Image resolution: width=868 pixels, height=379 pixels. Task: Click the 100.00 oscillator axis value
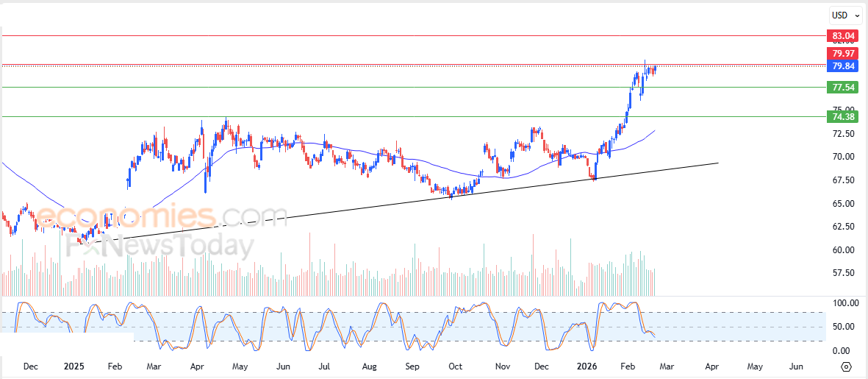click(x=845, y=303)
